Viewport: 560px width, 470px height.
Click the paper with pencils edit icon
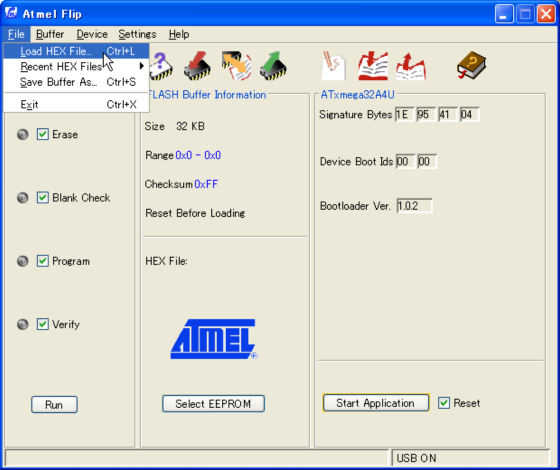pyautogui.click(x=334, y=66)
